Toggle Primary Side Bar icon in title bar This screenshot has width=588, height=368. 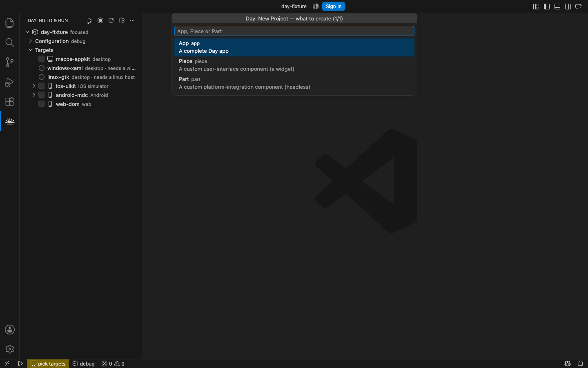(547, 7)
